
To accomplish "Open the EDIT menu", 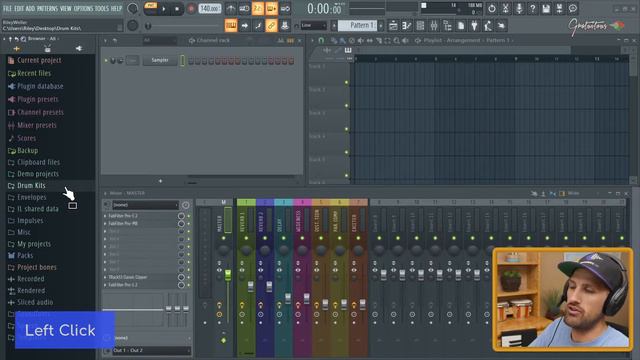I will point(19,8).
